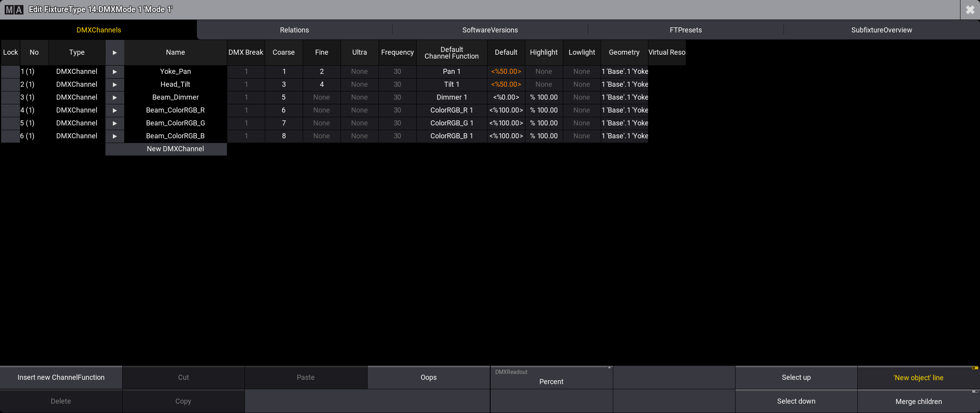
Task: Toggle the lock cell for Yoke_Pan row
Action: (x=10, y=72)
